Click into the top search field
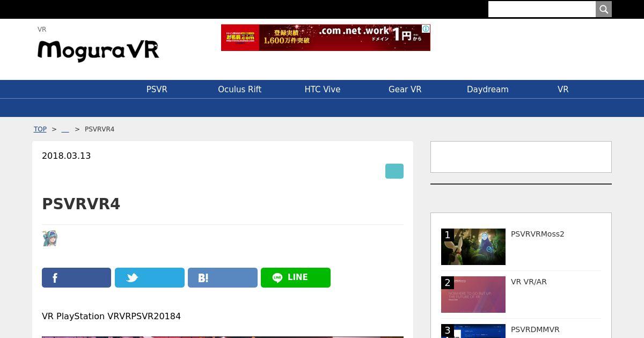644x338 pixels. pos(542,9)
